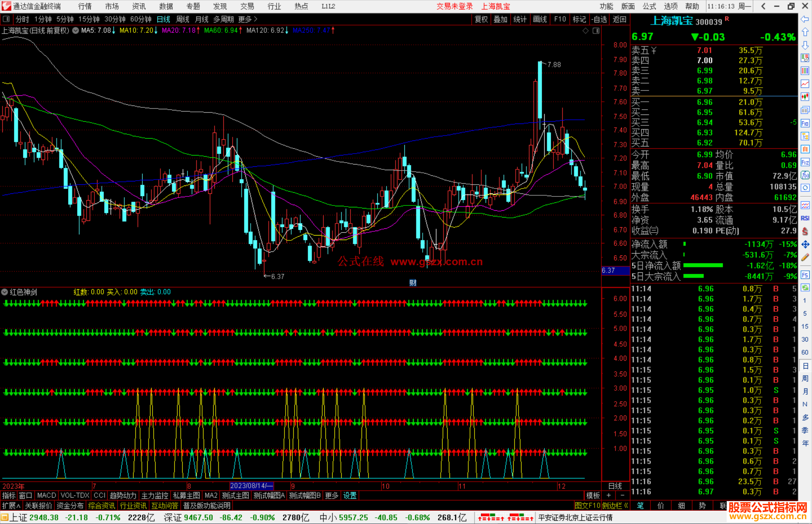Expand the 扩展 panel at bottom
This screenshot has width=812, height=524.
(x=11, y=506)
